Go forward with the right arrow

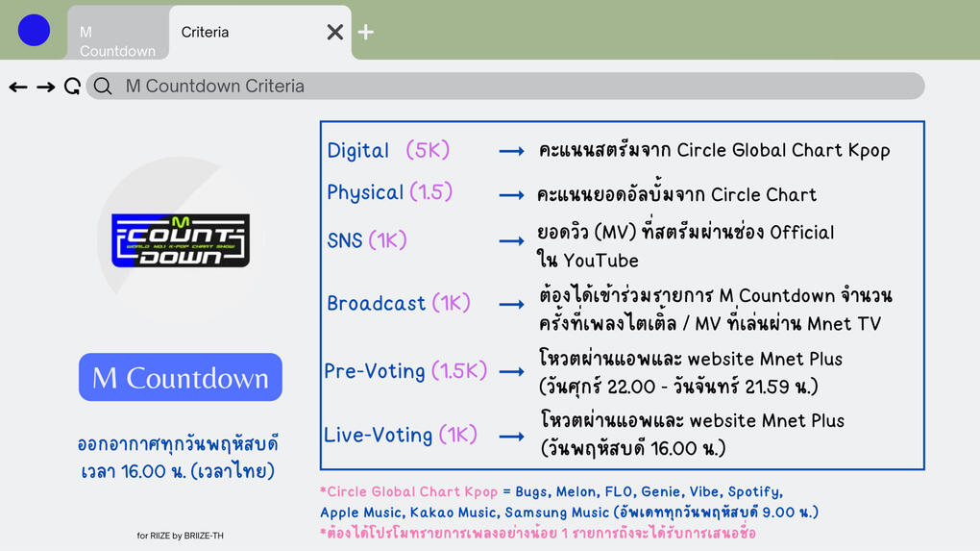click(45, 87)
